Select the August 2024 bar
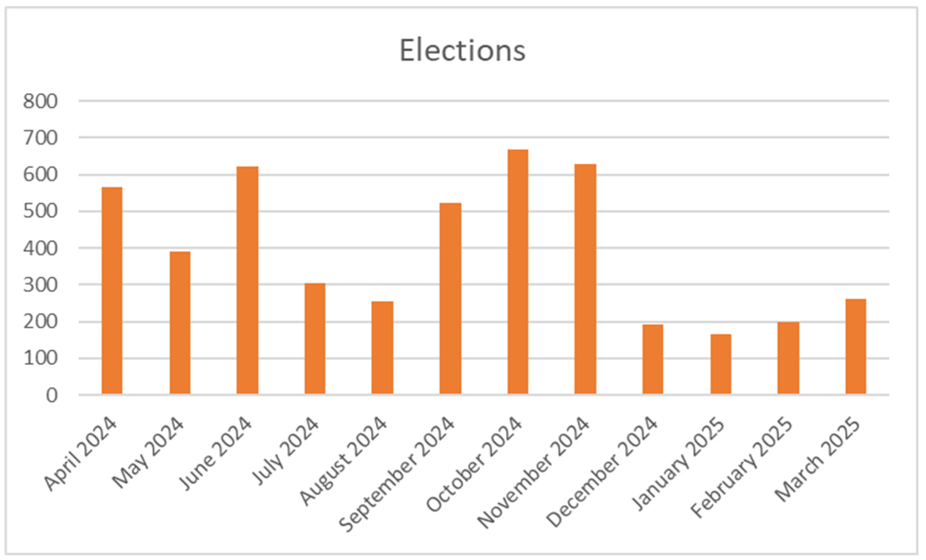Image resolution: width=926 pixels, height=560 pixels. coord(382,348)
